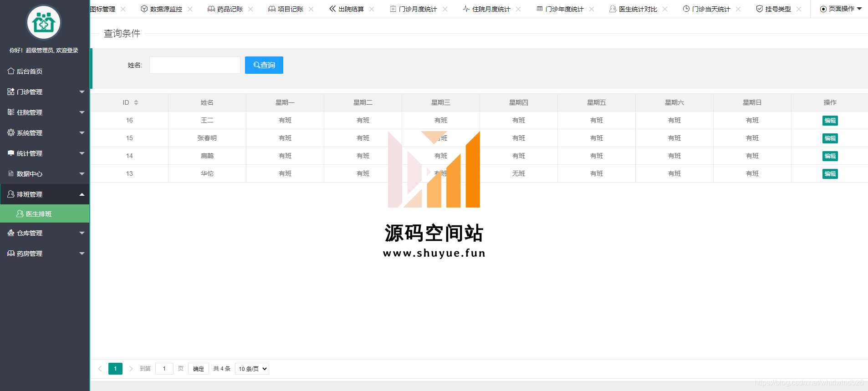868x391 pixels.
Task: Click the gear icon beside 系统管理
Action: 11,132
